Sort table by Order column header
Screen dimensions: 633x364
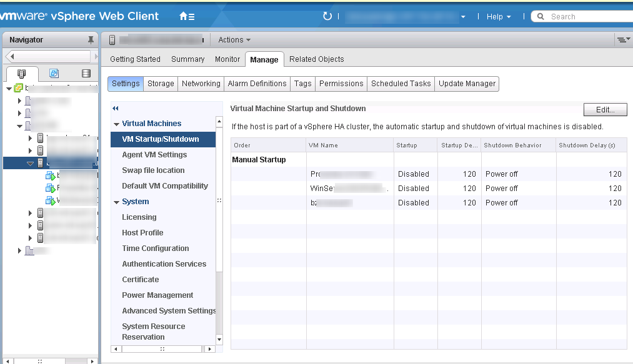point(268,145)
